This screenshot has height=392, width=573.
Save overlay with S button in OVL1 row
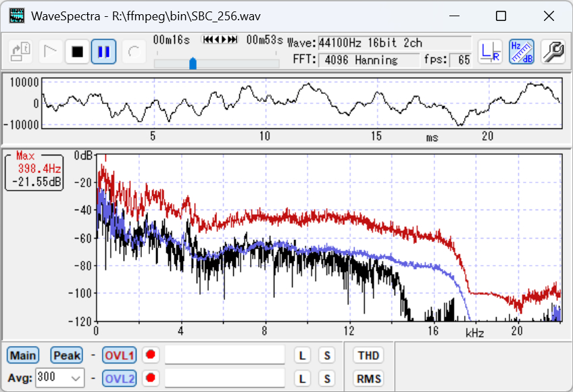pos(327,356)
